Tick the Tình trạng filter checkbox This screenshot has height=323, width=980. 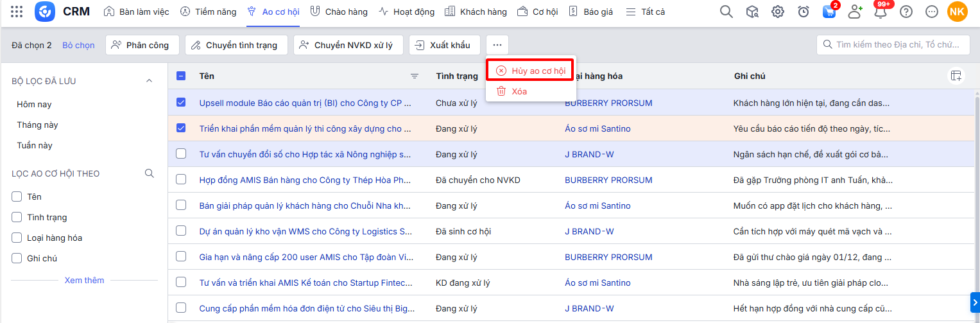pos(17,217)
